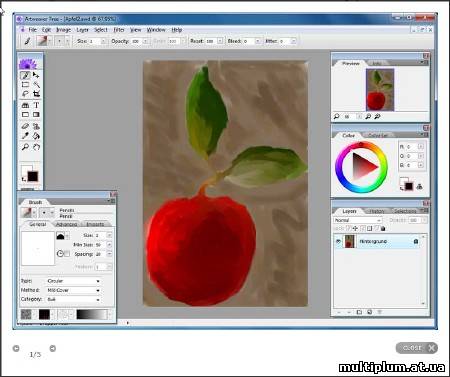Create a new layer in Layers panel

click(x=359, y=312)
